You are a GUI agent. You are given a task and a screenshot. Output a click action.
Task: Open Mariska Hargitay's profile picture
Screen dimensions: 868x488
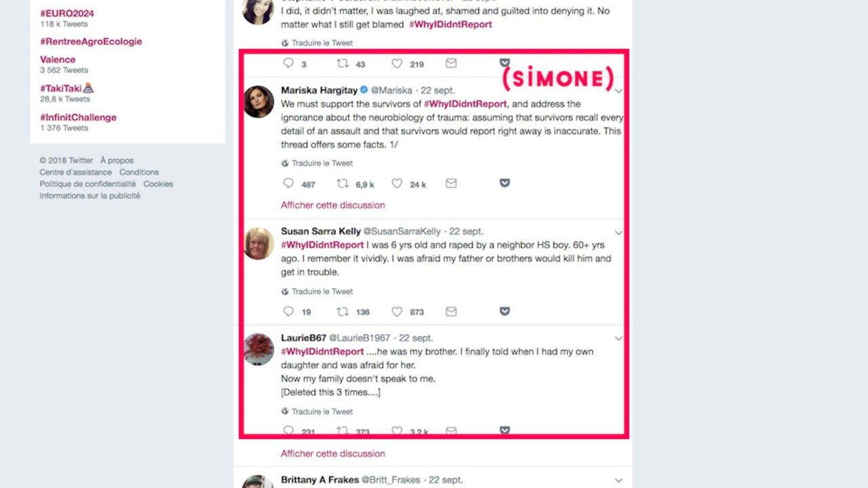click(258, 102)
